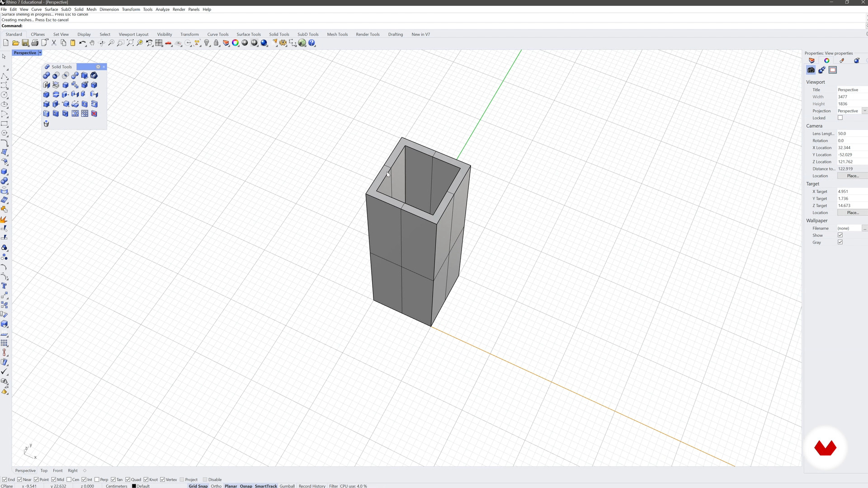This screenshot has height=488, width=868.
Task: Click the New file icon
Action: pos(6,43)
